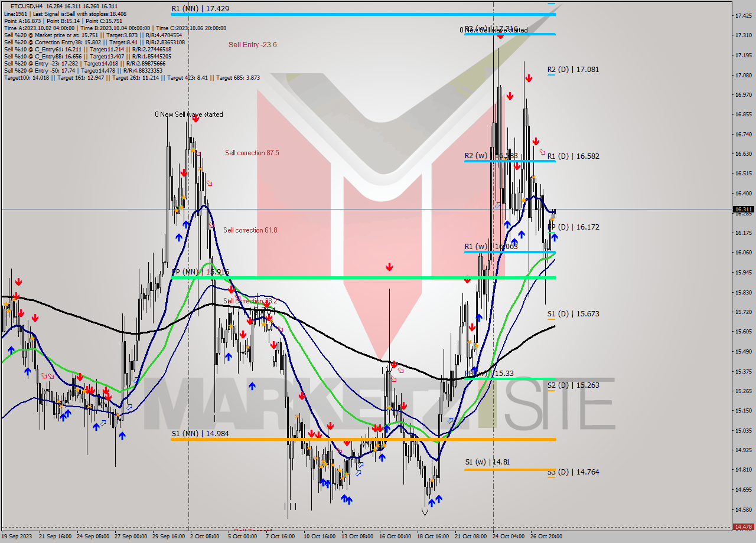
Task: Click the 17.080 price axis value
Action: [743, 75]
